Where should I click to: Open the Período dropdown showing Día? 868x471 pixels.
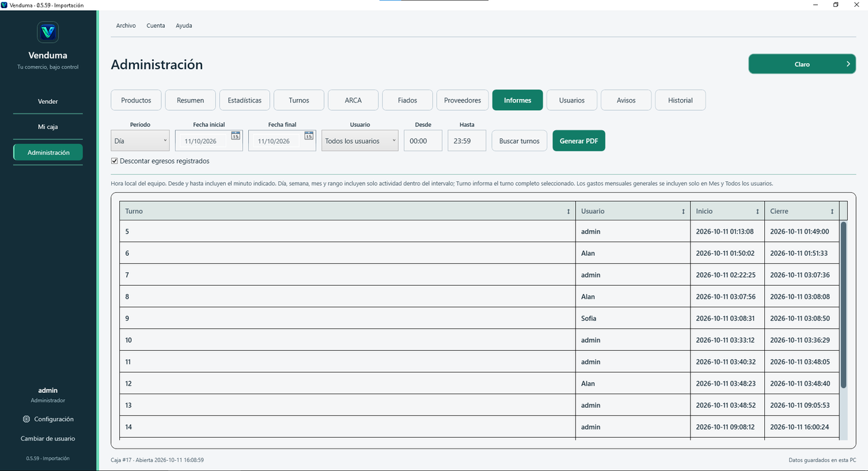[140, 141]
